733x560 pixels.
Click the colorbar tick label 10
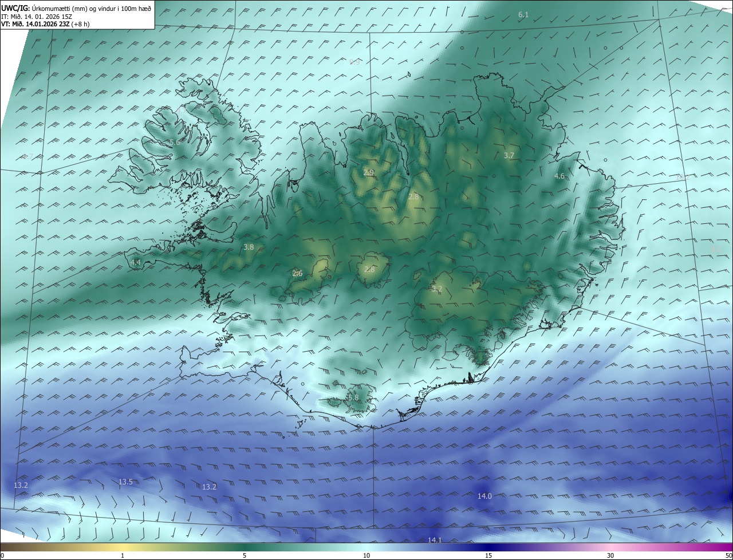point(366,555)
